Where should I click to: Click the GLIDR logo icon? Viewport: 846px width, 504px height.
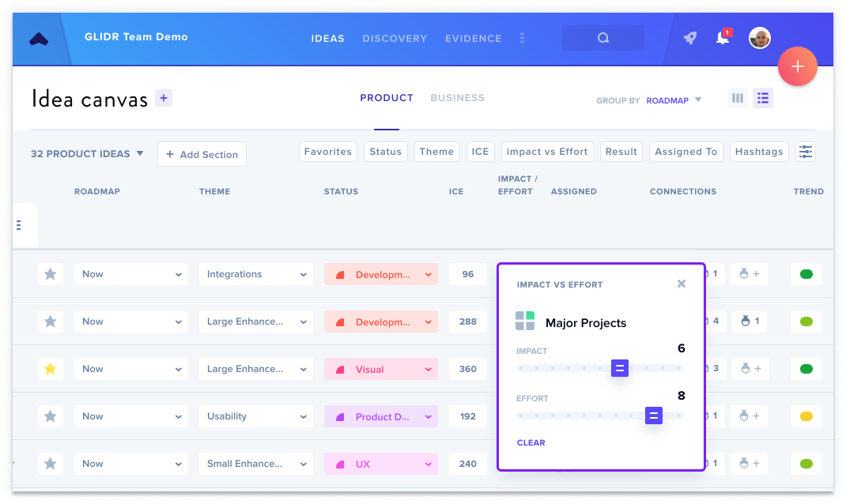coord(39,39)
